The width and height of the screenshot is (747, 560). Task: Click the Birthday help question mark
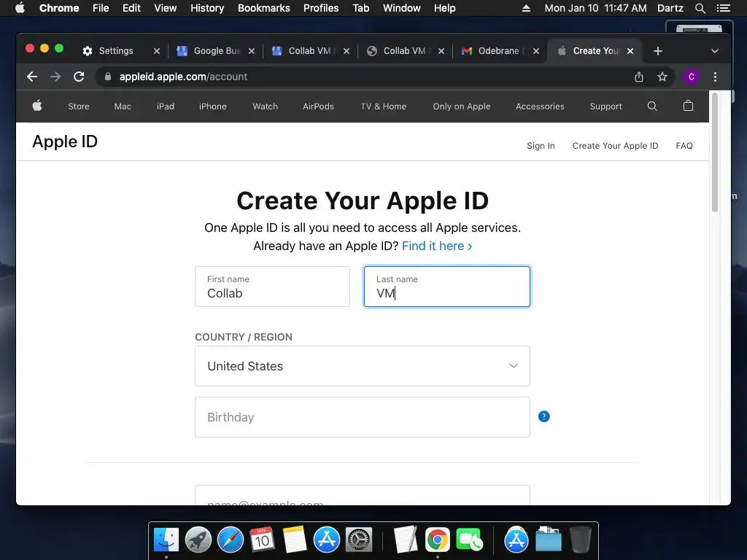[543, 416]
